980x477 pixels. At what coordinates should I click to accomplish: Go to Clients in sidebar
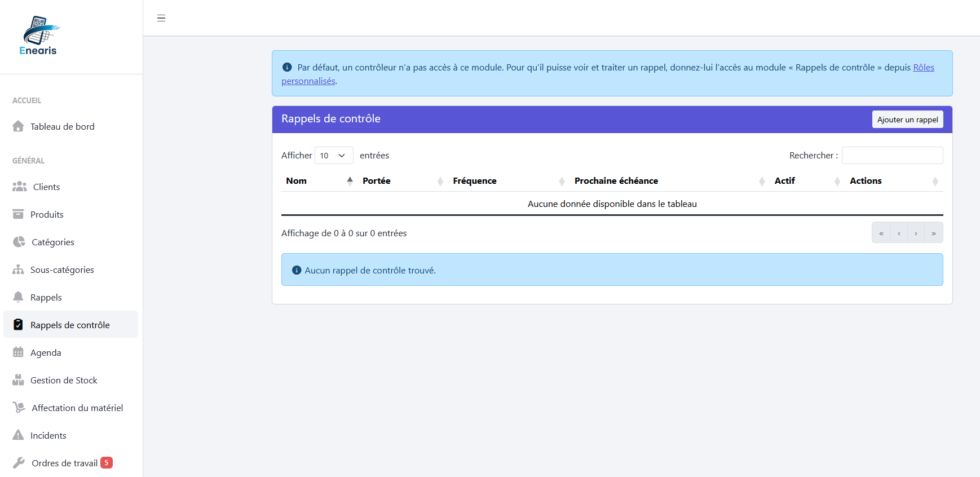70,187
